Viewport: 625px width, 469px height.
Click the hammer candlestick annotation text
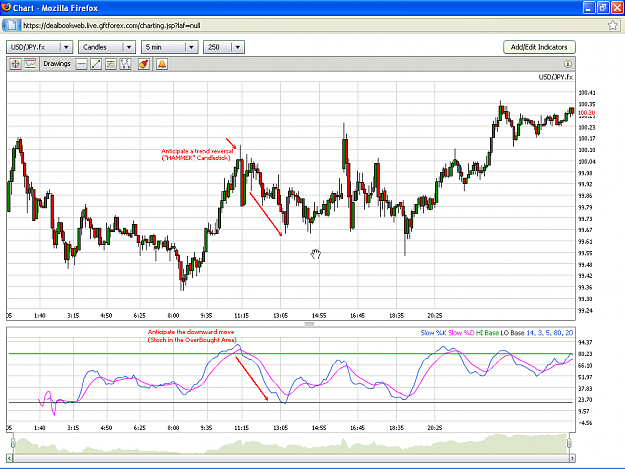(197, 155)
